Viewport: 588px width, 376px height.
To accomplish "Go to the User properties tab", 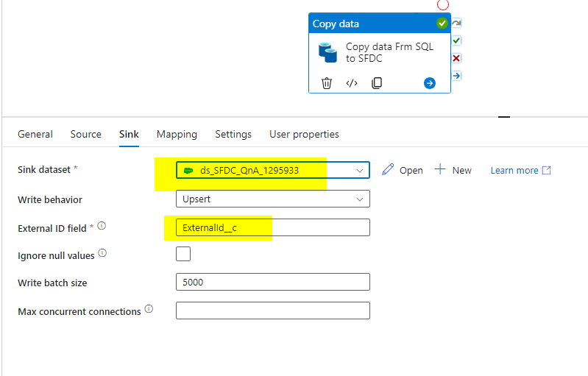I will (x=304, y=134).
